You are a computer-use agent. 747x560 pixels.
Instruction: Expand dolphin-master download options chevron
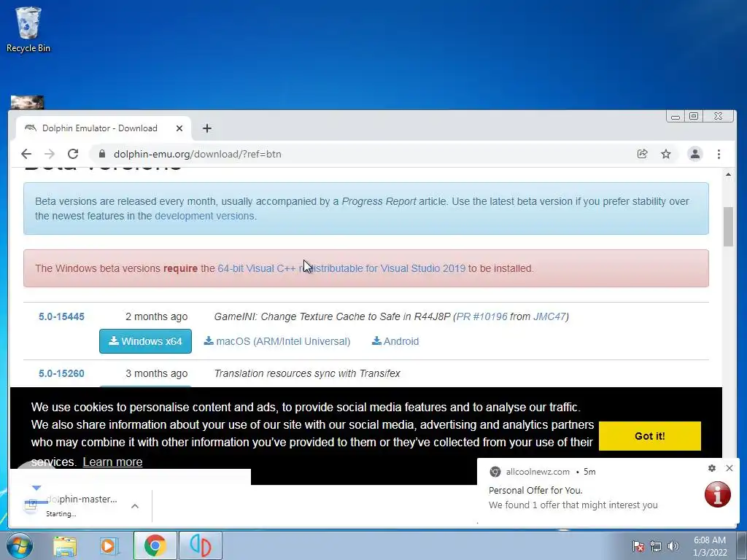pos(135,506)
